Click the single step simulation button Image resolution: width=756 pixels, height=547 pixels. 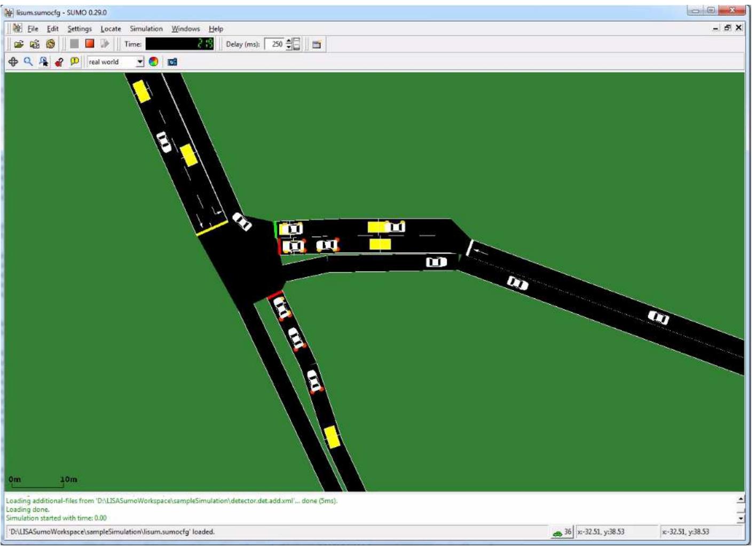coord(105,44)
